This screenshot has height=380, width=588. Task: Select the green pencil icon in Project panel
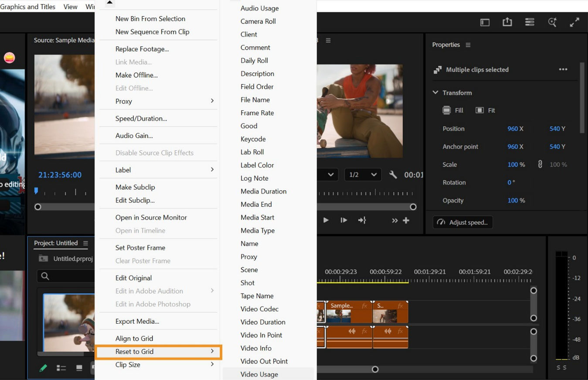click(x=43, y=368)
